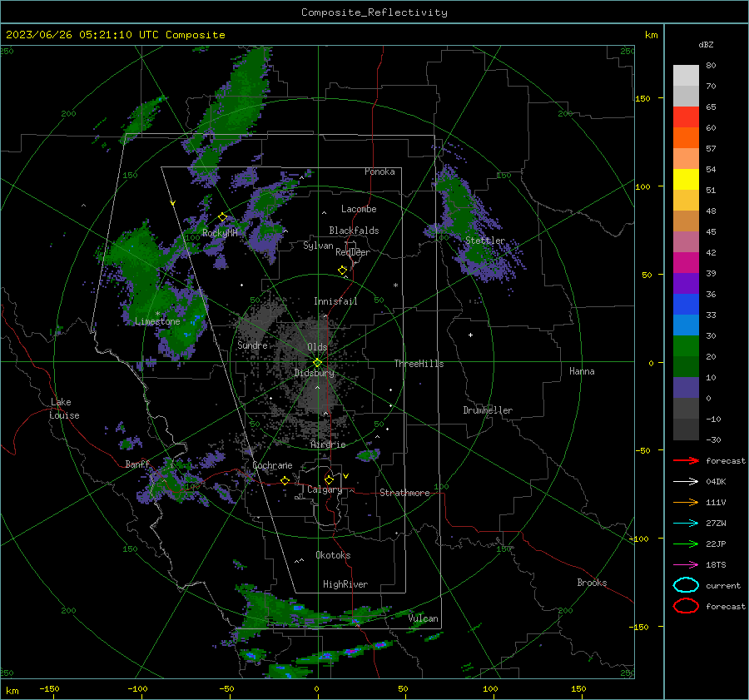Select the magenta 39-42 dBZ swatch

(686, 263)
